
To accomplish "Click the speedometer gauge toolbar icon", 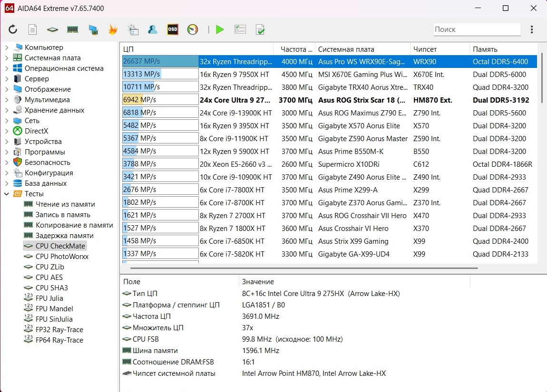I will pyautogui.click(x=193, y=29).
